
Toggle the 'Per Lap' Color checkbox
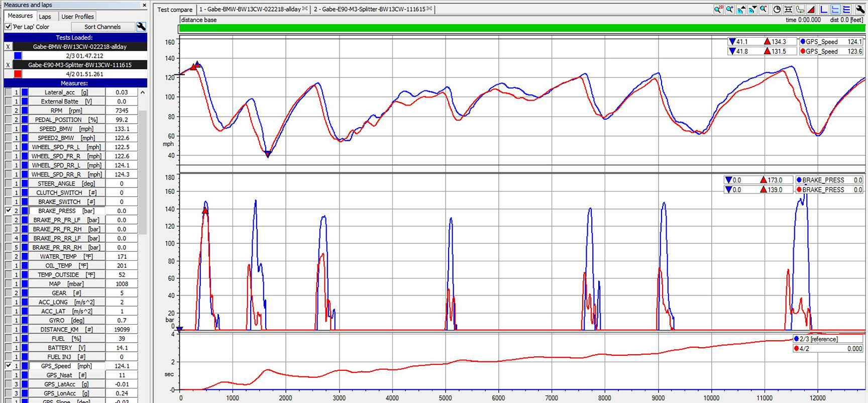[8, 27]
